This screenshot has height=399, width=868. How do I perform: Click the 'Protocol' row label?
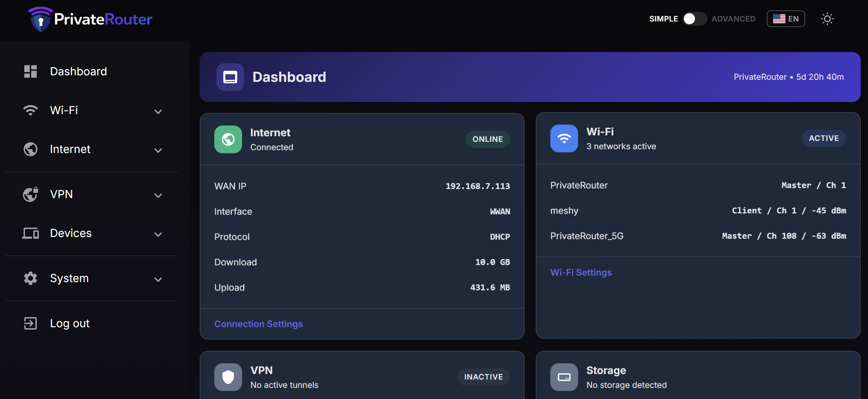tap(232, 237)
